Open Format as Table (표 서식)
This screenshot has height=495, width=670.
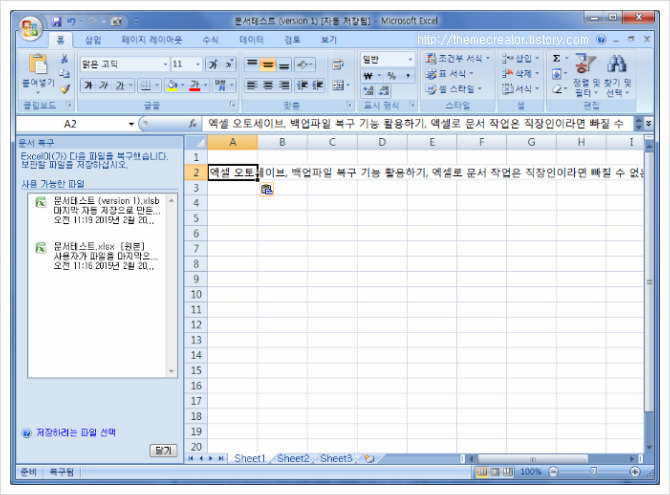click(x=449, y=74)
